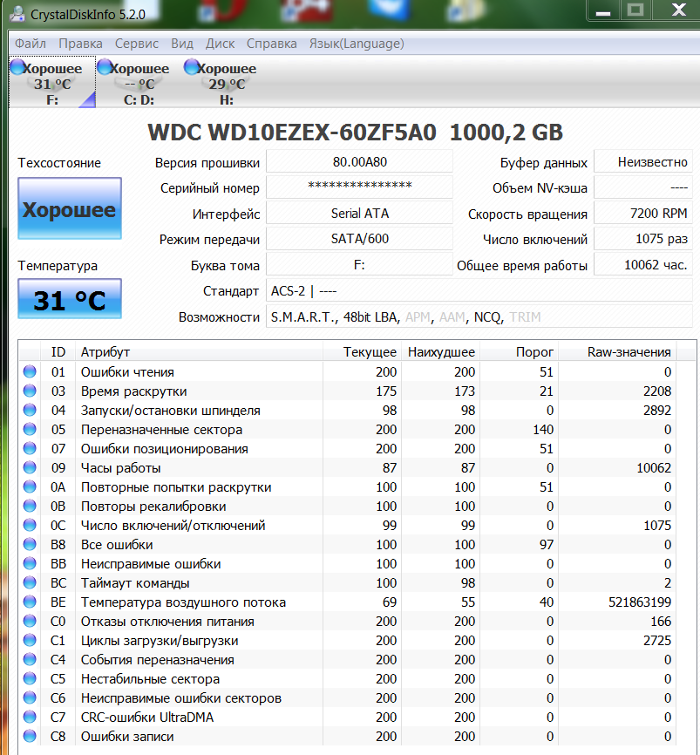Select the Ошибки чтения attribute text
This screenshot has width=700, height=755.
coord(127,371)
